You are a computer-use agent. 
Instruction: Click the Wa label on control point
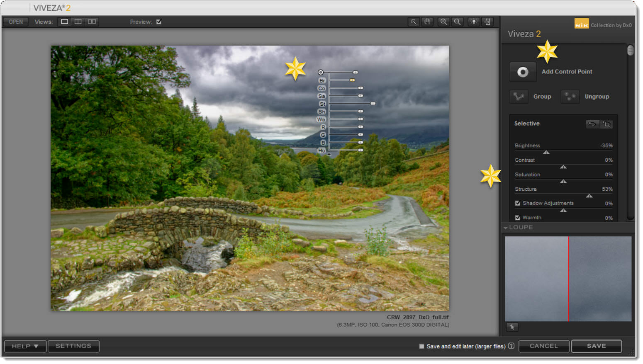click(321, 119)
